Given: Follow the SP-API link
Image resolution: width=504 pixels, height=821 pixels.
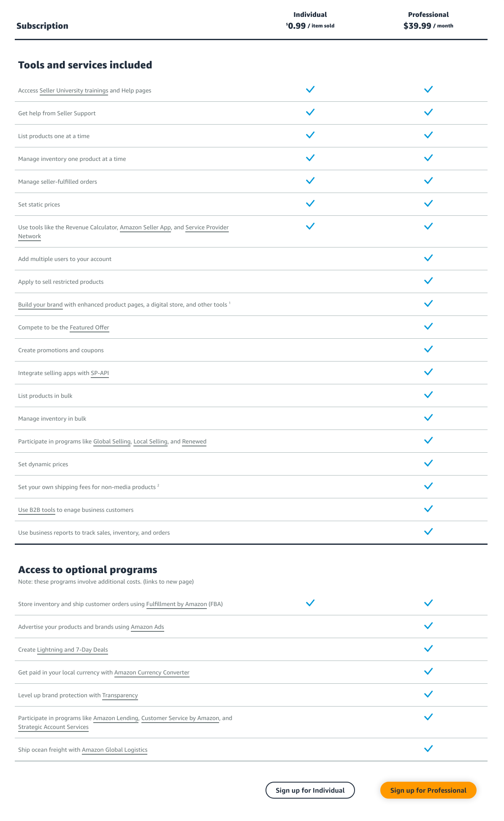Looking at the screenshot, I should pyautogui.click(x=100, y=373).
